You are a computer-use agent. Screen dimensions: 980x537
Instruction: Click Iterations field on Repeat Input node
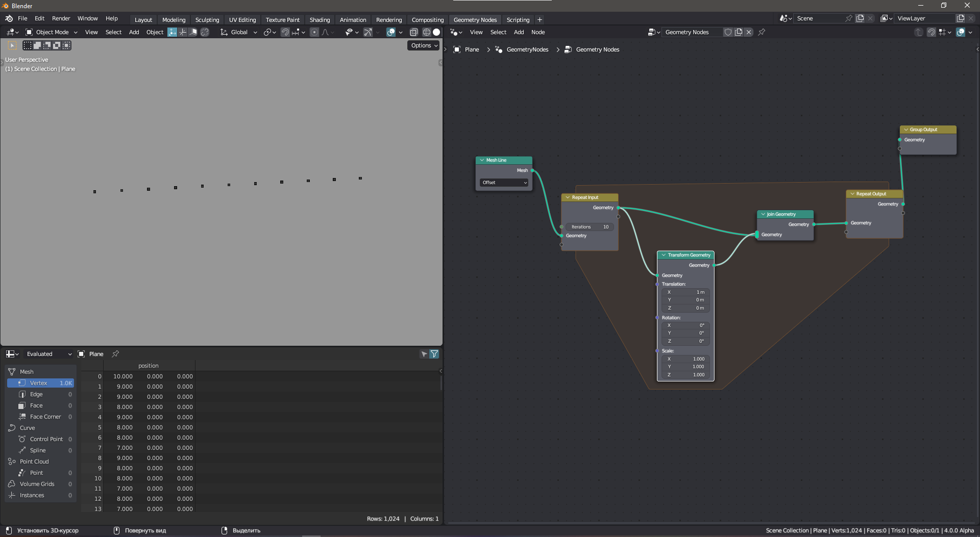590,227
